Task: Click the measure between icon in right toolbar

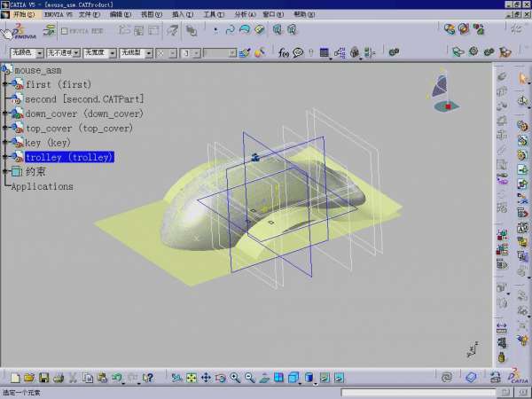Action: tap(502, 328)
